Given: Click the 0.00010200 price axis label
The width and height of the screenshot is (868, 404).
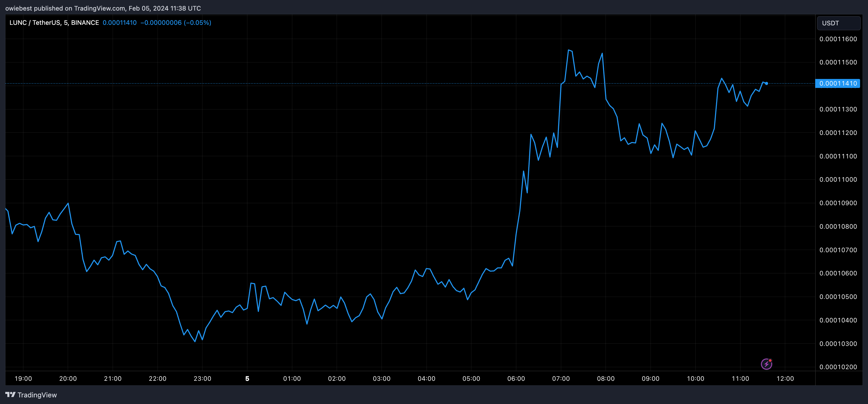Looking at the screenshot, I should [x=838, y=367].
